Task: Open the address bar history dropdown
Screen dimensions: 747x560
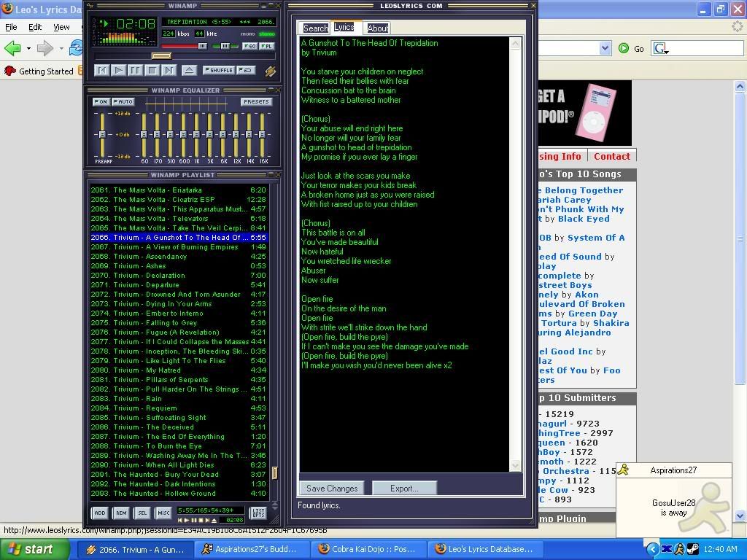Action: click(605, 48)
